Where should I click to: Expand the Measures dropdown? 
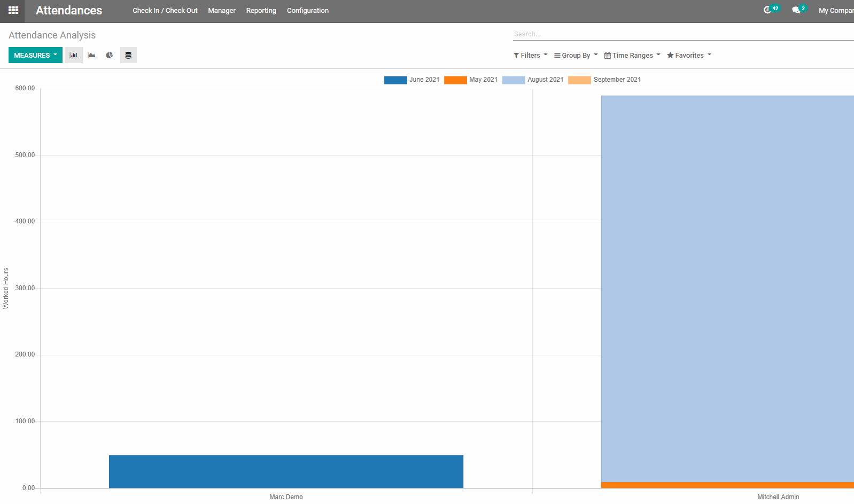pyautogui.click(x=35, y=55)
